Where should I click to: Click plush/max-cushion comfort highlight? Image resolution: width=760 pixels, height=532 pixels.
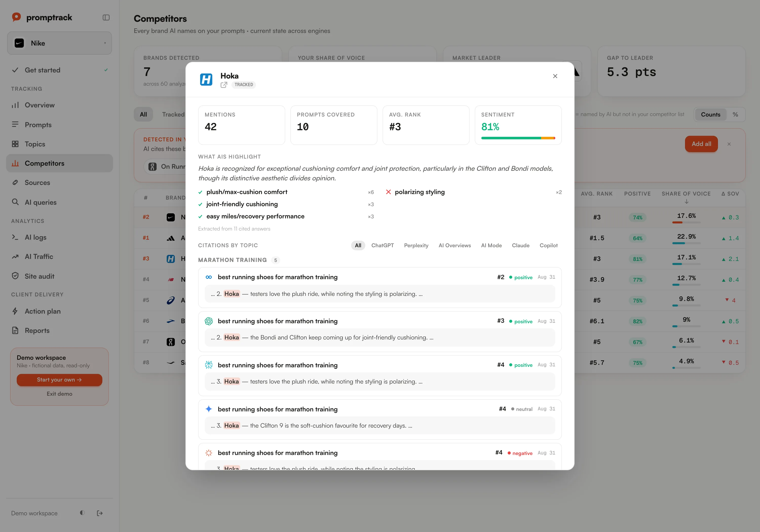pyautogui.click(x=247, y=192)
